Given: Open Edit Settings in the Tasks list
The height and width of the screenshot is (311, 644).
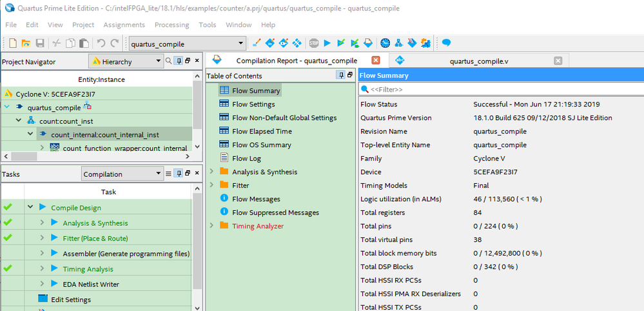Looking at the screenshot, I should point(71,299).
